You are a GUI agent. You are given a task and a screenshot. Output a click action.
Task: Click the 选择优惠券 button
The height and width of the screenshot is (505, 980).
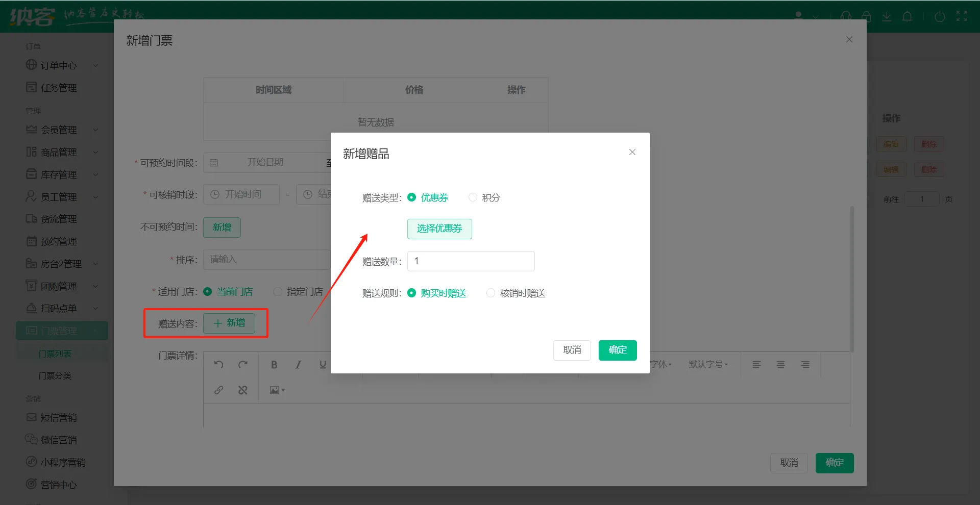(439, 229)
